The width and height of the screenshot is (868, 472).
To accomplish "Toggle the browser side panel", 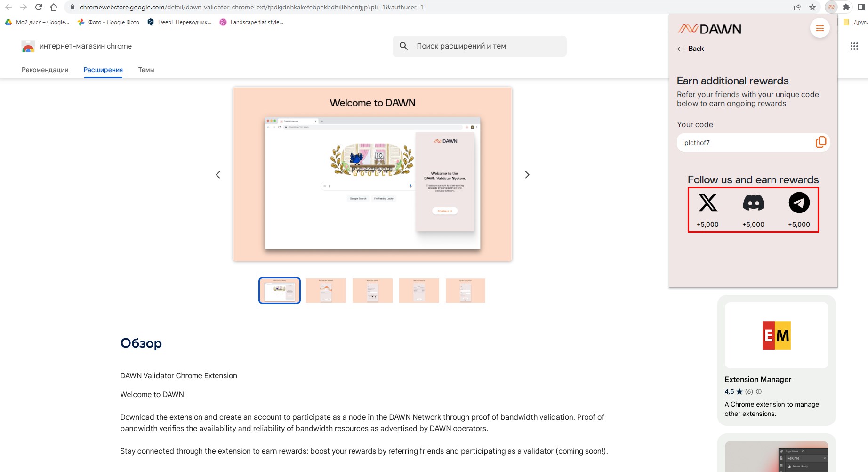I will coord(861,7).
